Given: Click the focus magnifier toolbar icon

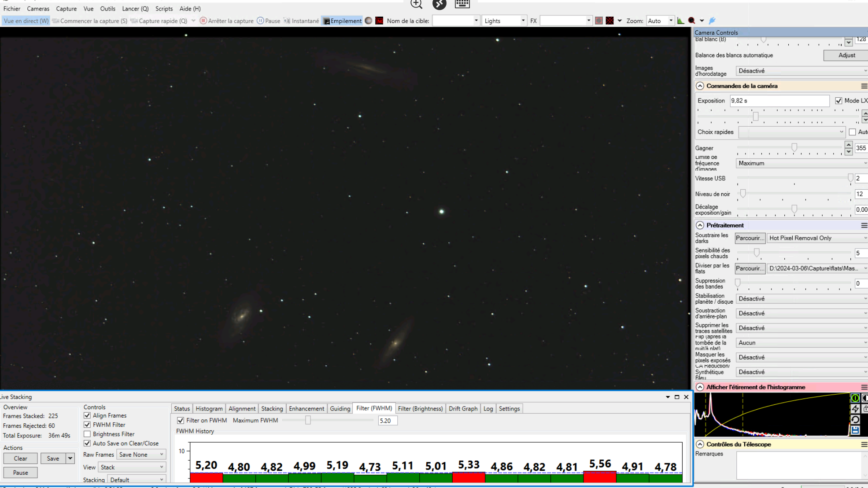Looking at the screenshot, I should pyautogui.click(x=692, y=21).
